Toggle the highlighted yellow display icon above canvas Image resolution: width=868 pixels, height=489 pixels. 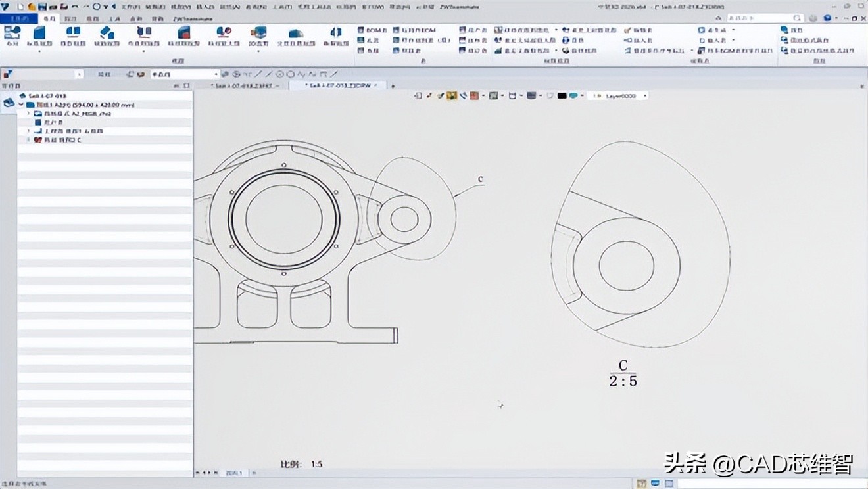pos(452,95)
